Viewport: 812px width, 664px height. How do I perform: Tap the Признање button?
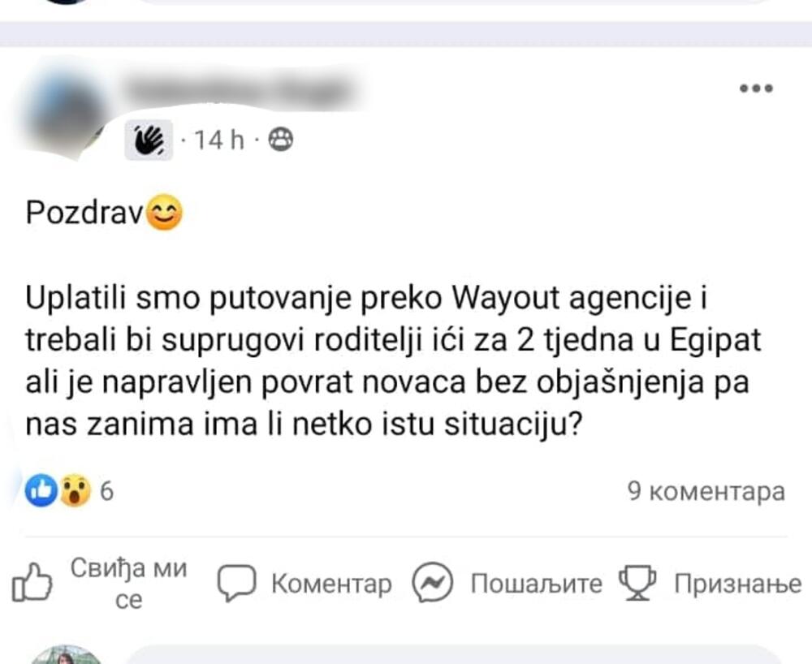tap(737, 584)
